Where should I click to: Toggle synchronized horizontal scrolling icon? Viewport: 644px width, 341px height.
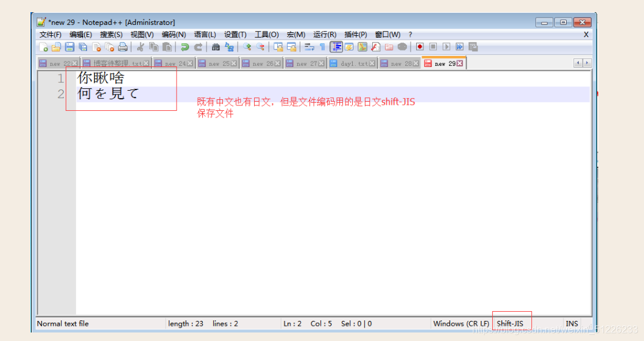pyautogui.click(x=292, y=47)
